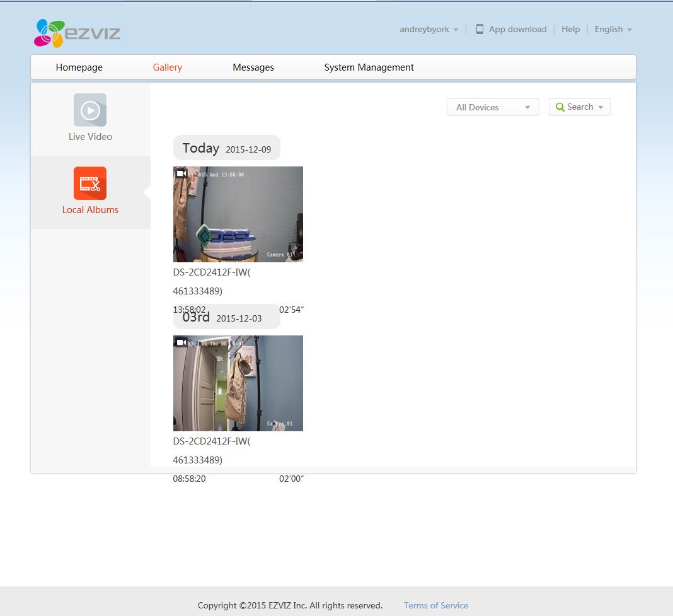Viewport: 673px width, 616px height.
Task: Click the green magnifier Search icon
Action: (560, 107)
